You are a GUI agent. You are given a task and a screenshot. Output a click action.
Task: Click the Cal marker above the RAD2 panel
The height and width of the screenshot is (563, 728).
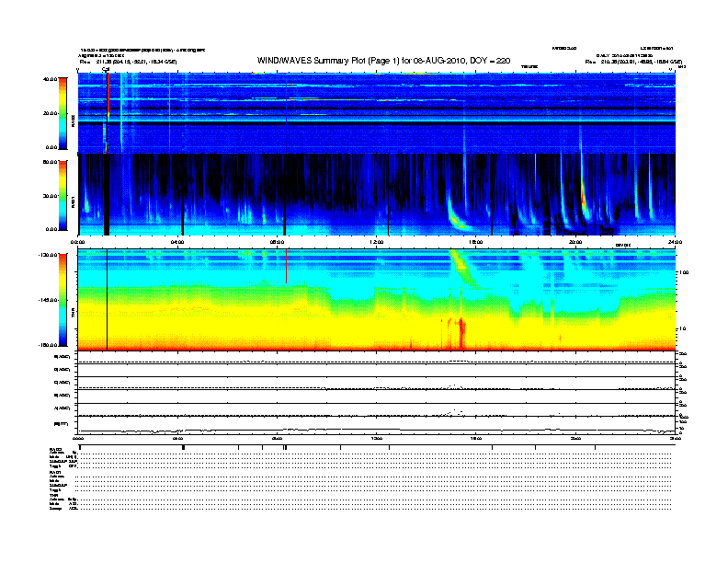pyautogui.click(x=106, y=70)
